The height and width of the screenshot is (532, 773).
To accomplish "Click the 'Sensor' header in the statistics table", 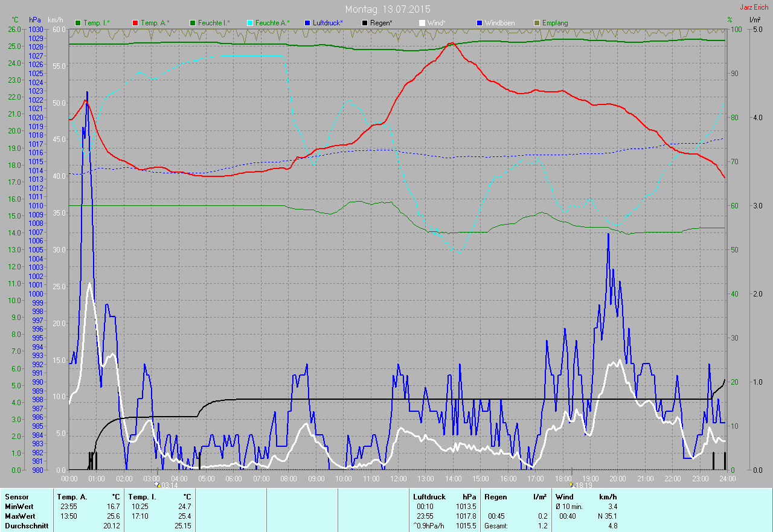I will point(16,497).
